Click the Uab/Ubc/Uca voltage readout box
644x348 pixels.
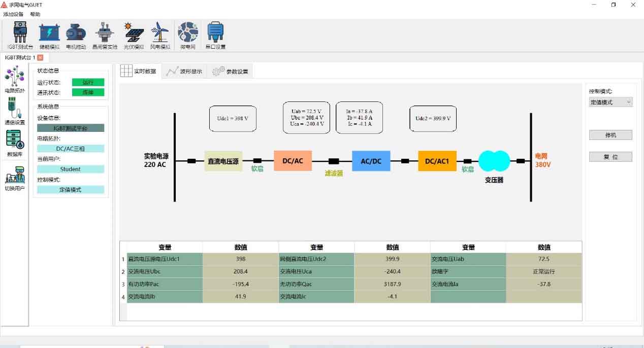[306, 118]
